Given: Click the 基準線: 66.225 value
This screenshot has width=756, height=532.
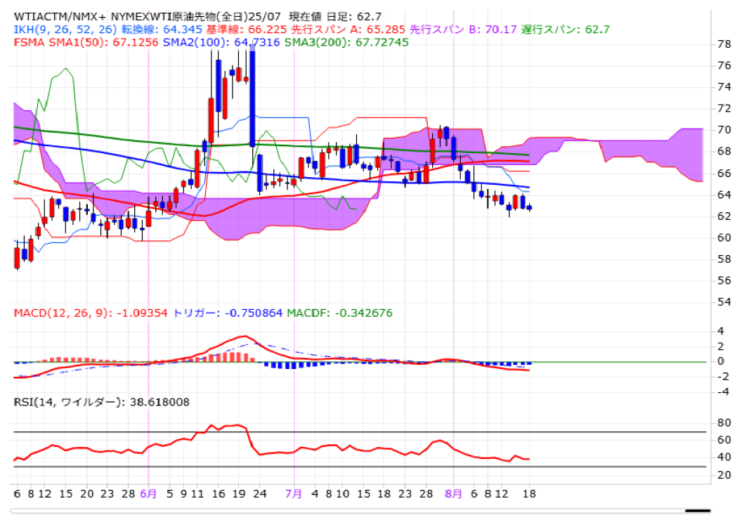Looking at the screenshot, I should [x=247, y=30].
